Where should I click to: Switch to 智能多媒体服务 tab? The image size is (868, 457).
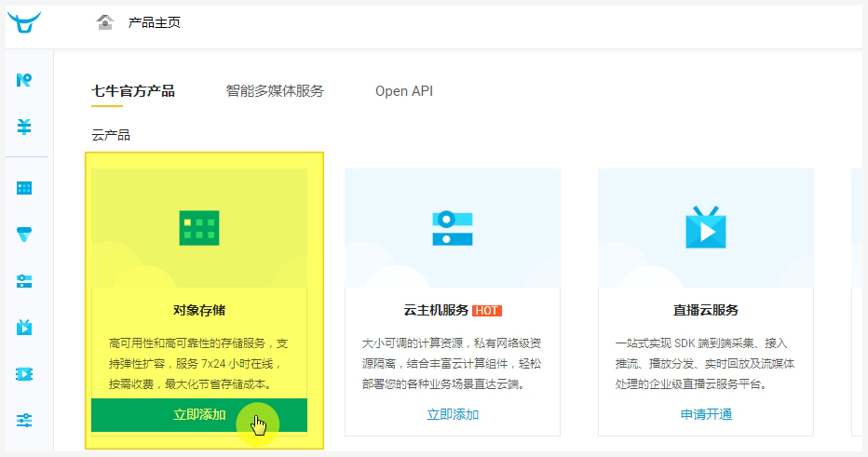[x=275, y=90]
